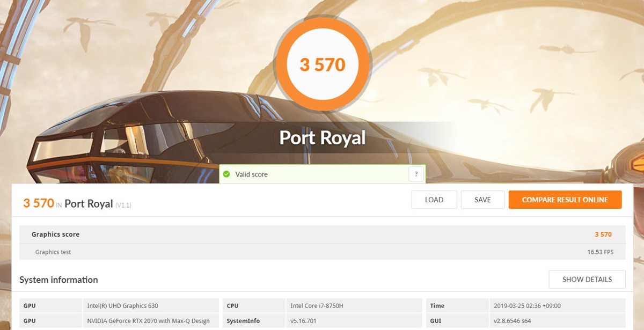Select the 16.53 FPS value
Image resolution: width=644 pixels, height=330 pixels.
601,252
